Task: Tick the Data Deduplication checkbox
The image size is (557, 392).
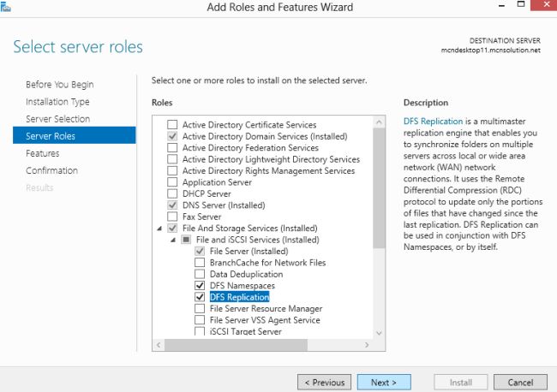Action: [x=200, y=274]
